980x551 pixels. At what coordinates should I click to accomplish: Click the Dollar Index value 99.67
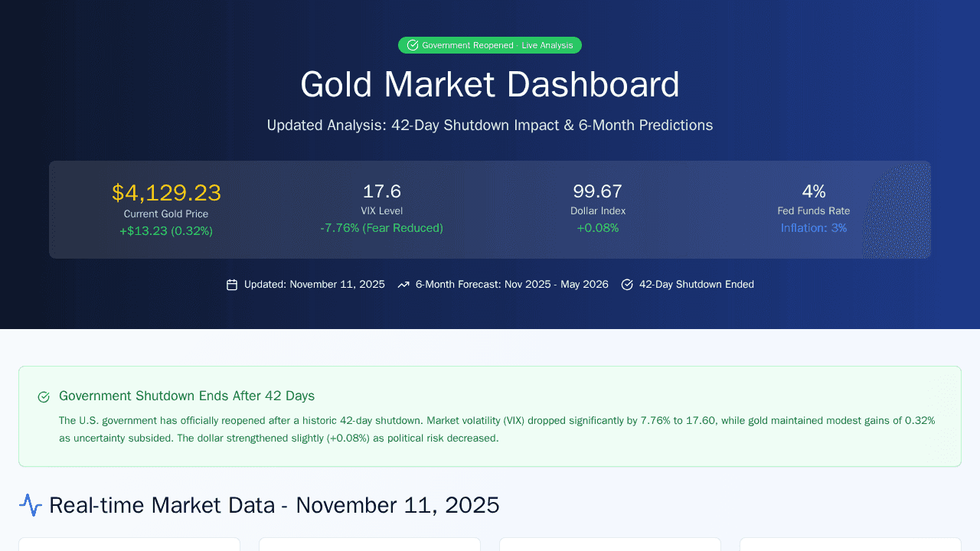pos(597,191)
